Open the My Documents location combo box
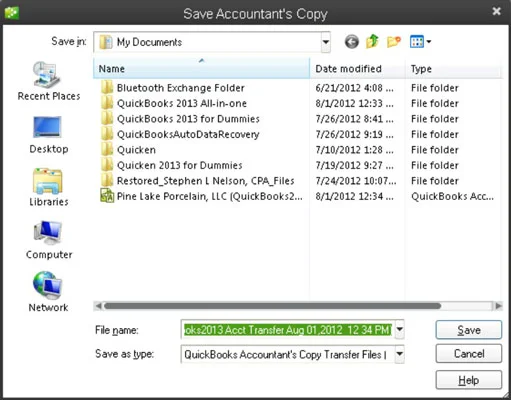The height and width of the screenshot is (400, 511). tap(212, 42)
